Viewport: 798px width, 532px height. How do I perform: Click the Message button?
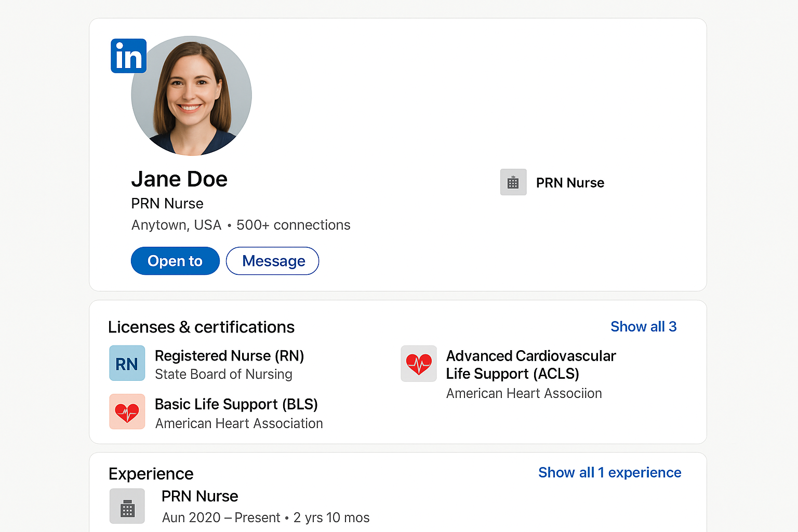pyautogui.click(x=273, y=261)
